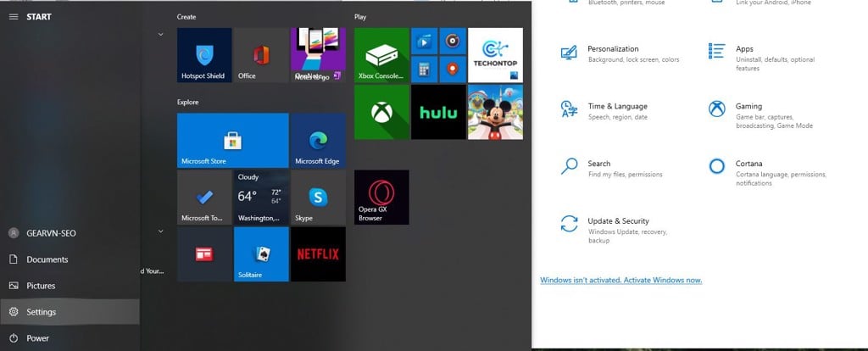This screenshot has height=351, width=868.
Task: Start the Solitaire tile
Action: (261, 254)
